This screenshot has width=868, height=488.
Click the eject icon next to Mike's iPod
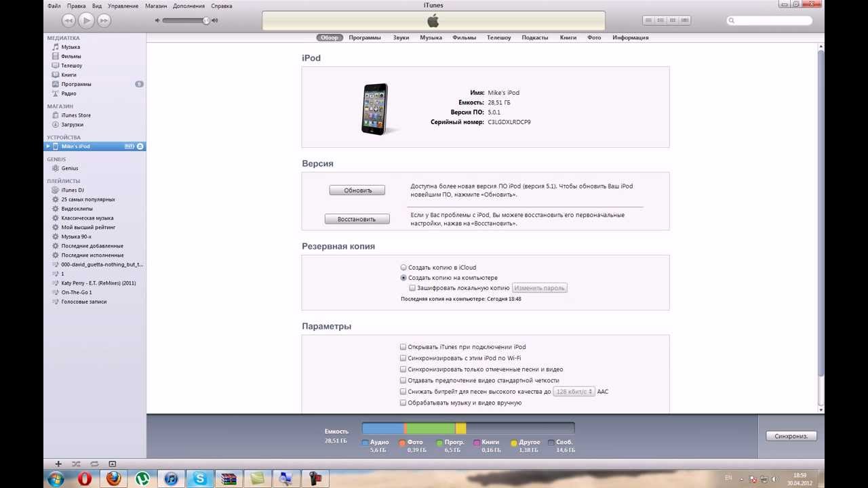click(x=140, y=146)
